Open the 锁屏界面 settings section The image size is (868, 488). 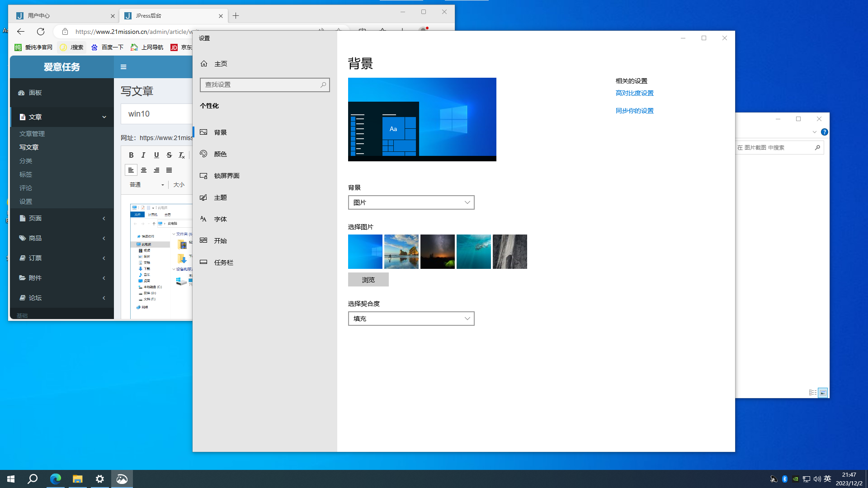tap(226, 176)
